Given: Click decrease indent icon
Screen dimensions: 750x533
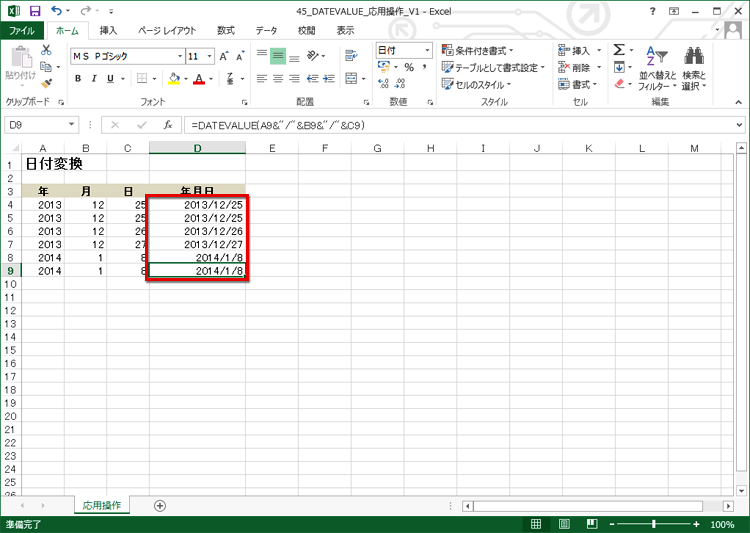Looking at the screenshot, I should click(x=313, y=78).
